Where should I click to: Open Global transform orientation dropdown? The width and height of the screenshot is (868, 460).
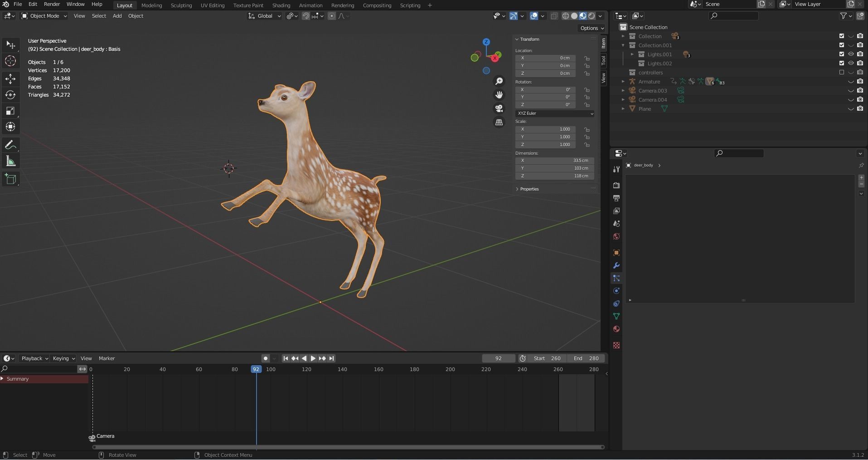[265, 16]
